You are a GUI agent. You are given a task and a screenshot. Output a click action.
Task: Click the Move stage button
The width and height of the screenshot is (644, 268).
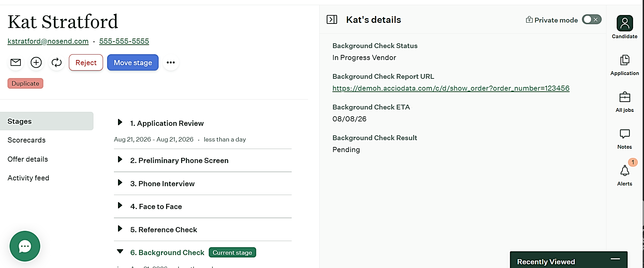point(133,62)
